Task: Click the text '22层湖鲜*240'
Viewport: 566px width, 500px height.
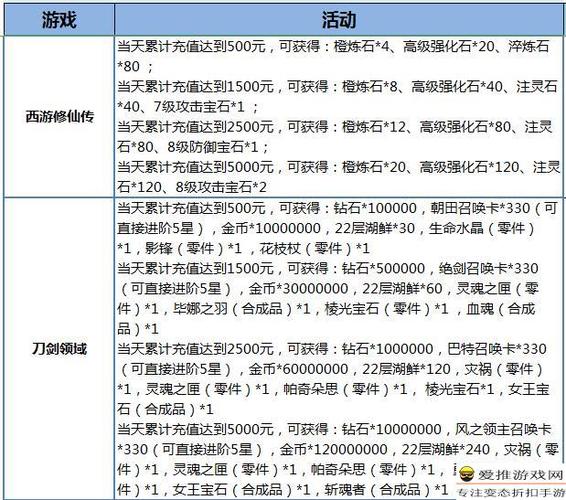Action: (445, 449)
